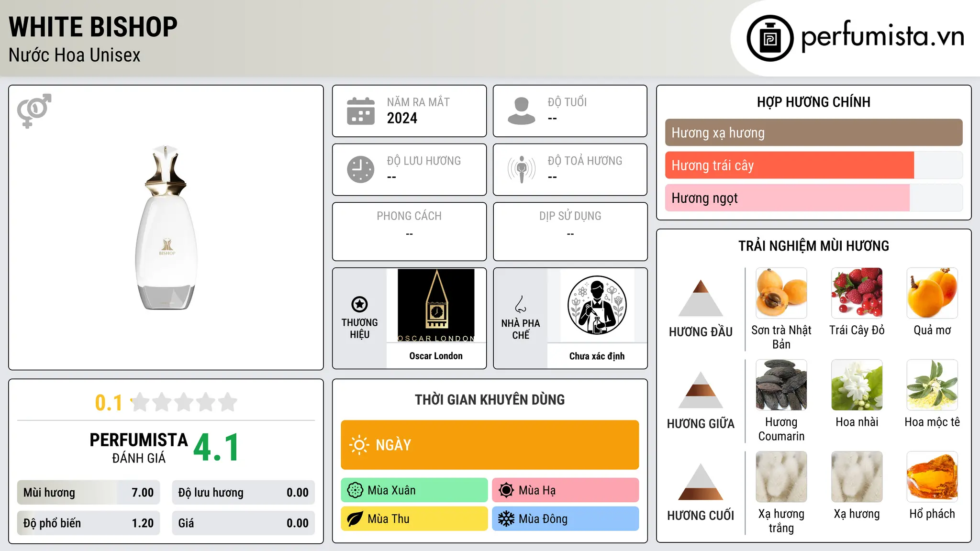980x551 pixels.
Task: Click the middle notes pyramid icon (Hương giữa)
Action: [701, 390]
